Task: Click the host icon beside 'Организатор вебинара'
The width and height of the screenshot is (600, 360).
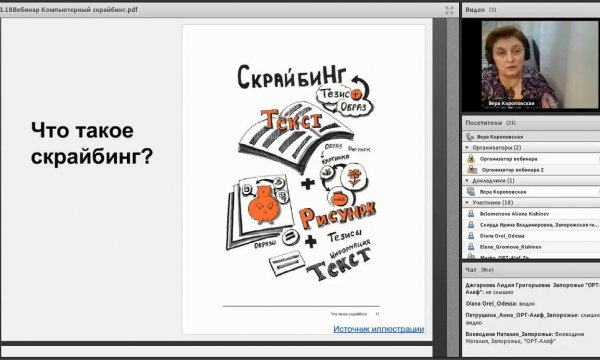Action: pos(471,158)
